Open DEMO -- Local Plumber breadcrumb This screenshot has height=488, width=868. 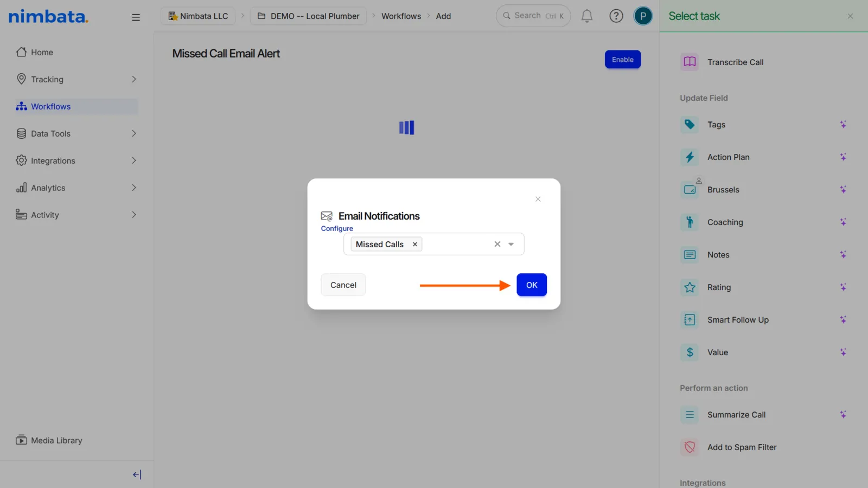pyautogui.click(x=308, y=16)
